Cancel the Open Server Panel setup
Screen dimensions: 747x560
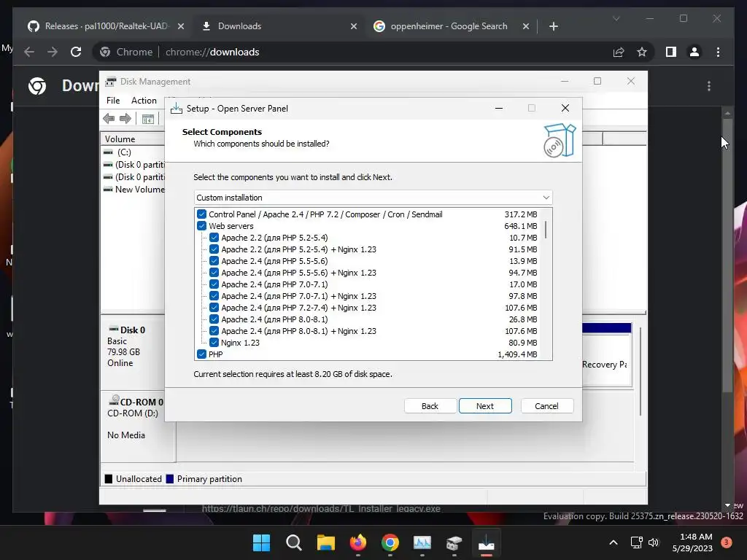tap(546, 406)
